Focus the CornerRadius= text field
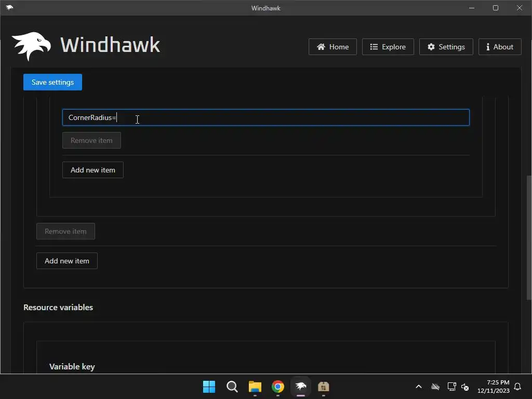This screenshot has height=399, width=532. tap(266, 117)
